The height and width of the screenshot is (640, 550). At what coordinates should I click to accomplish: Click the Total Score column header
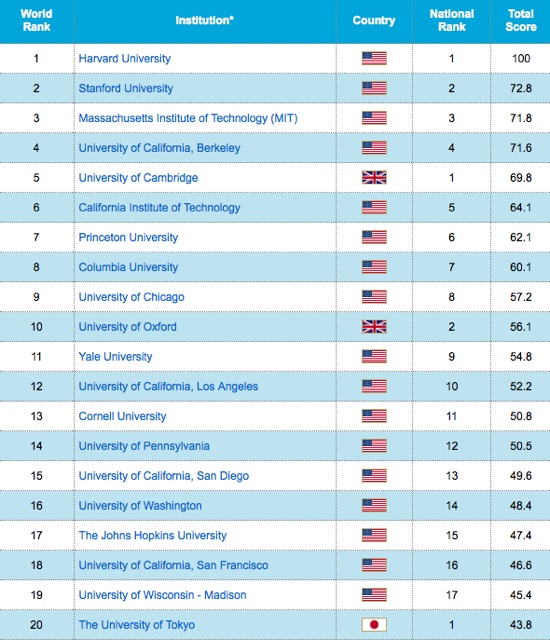click(521, 20)
